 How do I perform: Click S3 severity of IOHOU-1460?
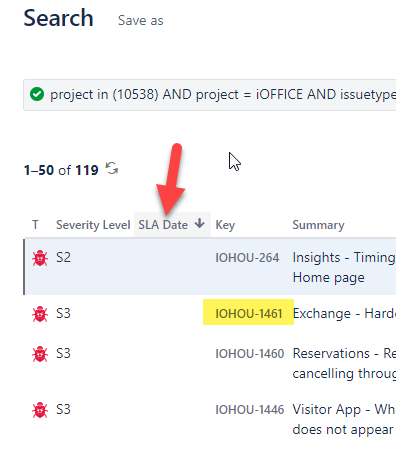pyautogui.click(x=63, y=354)
